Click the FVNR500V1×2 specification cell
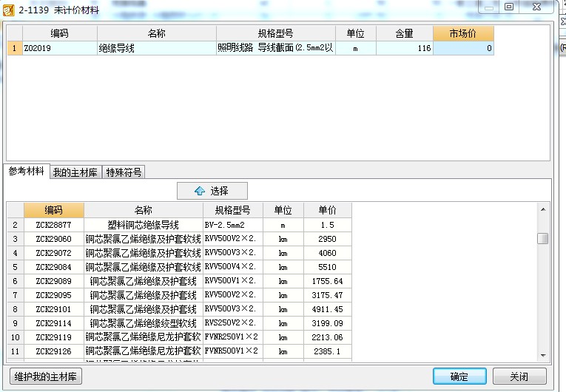This screenshot has height=392, width=566. pyautogui.click(x=233, y=351)
